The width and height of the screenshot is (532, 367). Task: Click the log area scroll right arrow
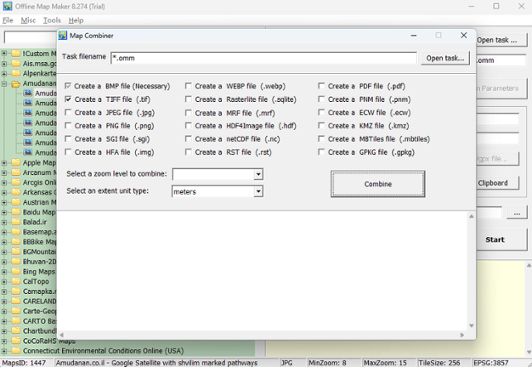pos(462,335)
